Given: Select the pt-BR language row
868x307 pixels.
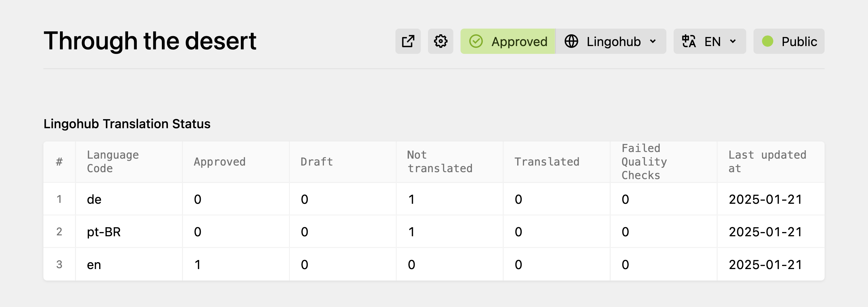Looking at the screenshot, I should [x=103, y=232].
